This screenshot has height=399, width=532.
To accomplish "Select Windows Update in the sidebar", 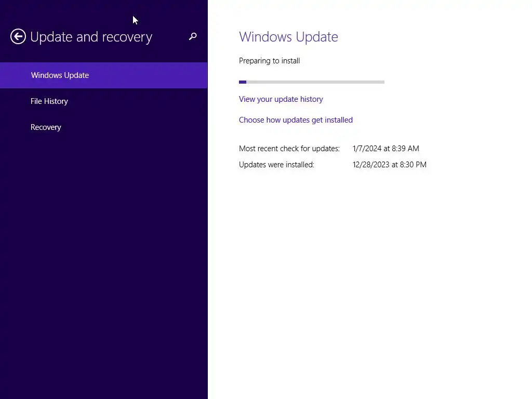I will point(103,75).
